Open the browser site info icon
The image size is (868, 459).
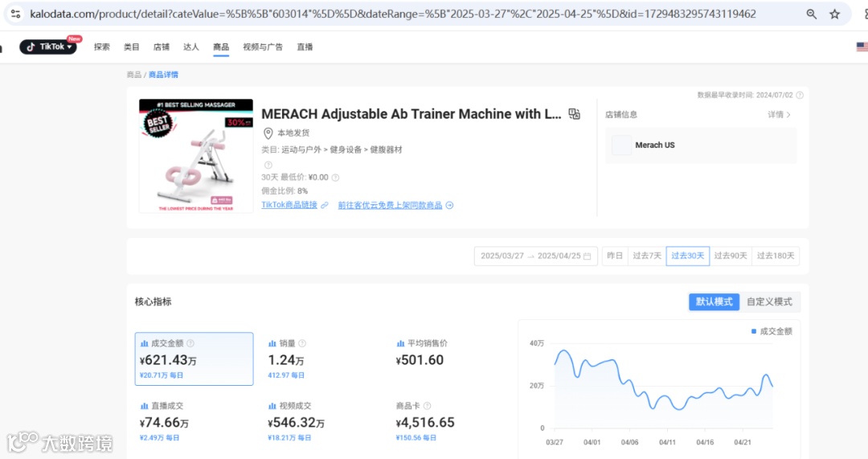(x=15, y=14)
